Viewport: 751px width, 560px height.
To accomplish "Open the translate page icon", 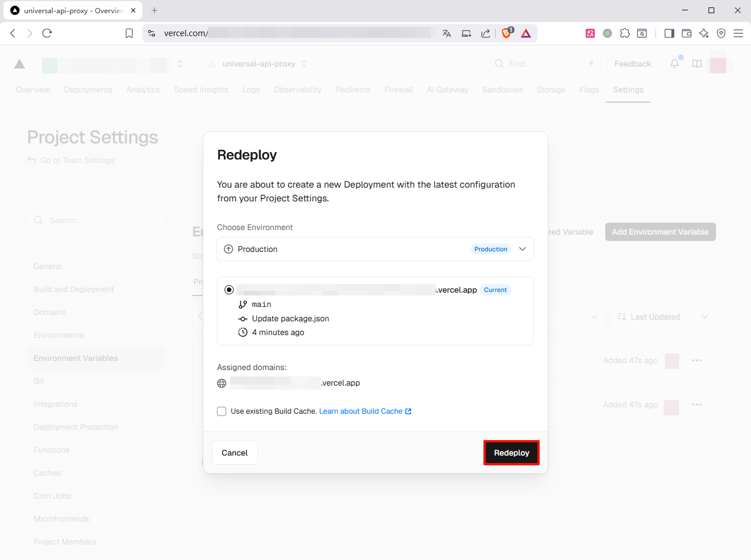I will click(447, 33).
